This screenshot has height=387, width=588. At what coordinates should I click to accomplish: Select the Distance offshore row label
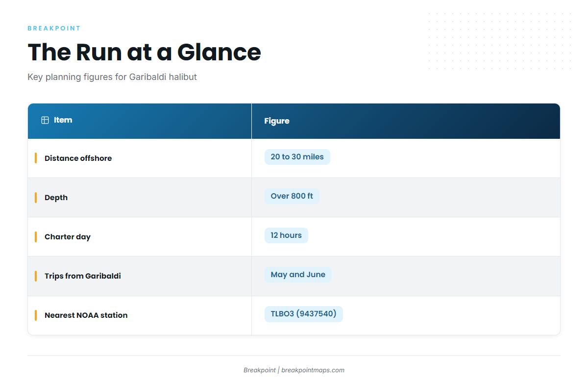[78, 158]
